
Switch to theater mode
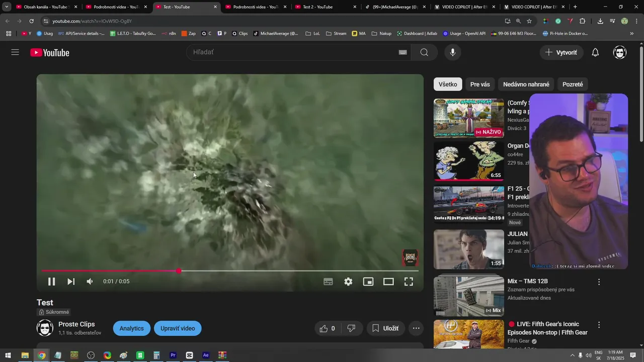(x=388, y=282)
